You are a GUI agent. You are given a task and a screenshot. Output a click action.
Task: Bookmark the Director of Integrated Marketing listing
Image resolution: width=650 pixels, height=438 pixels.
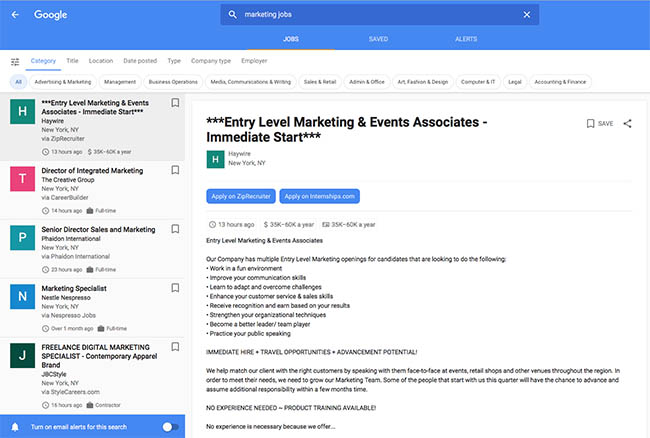175,170
